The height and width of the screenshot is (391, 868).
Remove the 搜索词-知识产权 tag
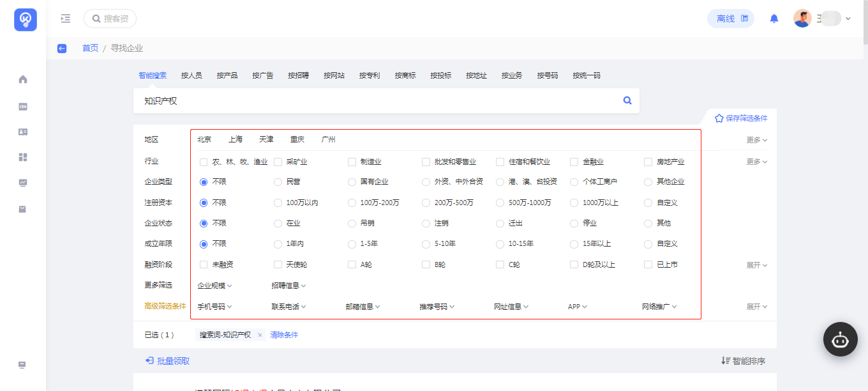point(260,335)
